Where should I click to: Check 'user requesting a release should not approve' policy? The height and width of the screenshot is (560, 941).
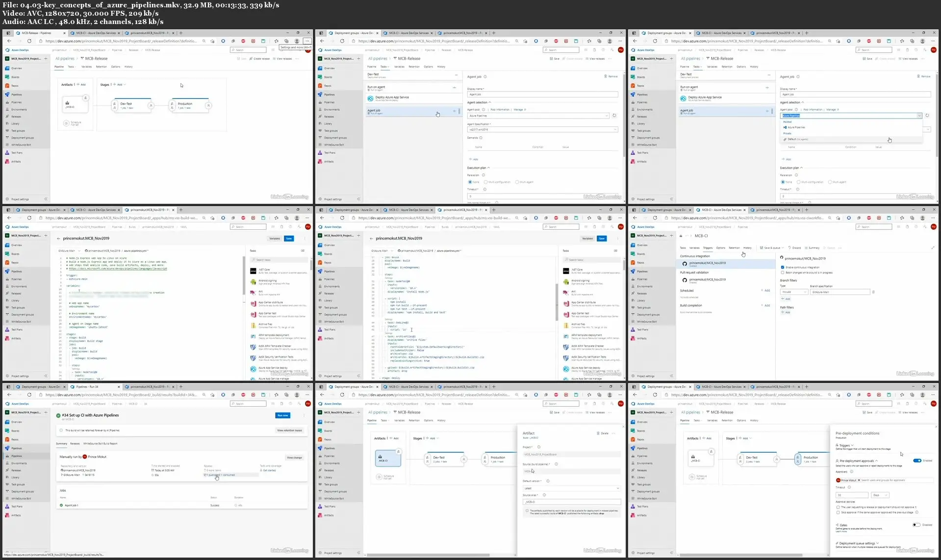click(838, 507)
